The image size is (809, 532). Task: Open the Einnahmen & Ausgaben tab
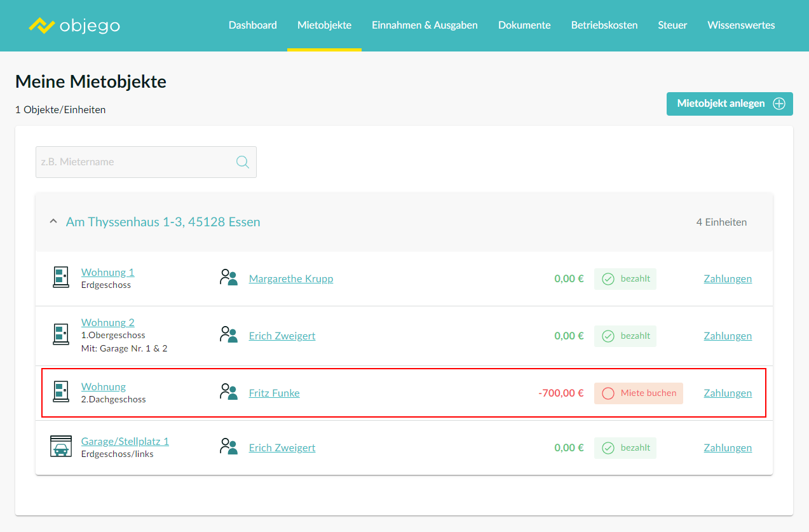[425, 25]
